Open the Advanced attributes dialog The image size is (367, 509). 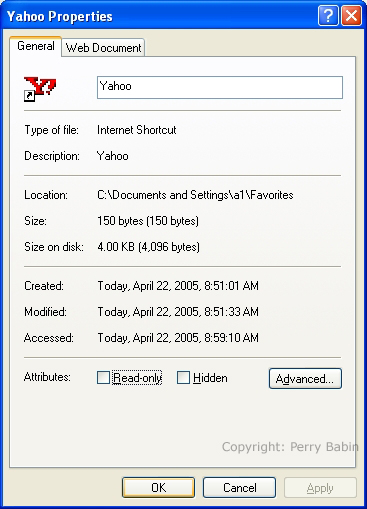click(x=305, y=378)
